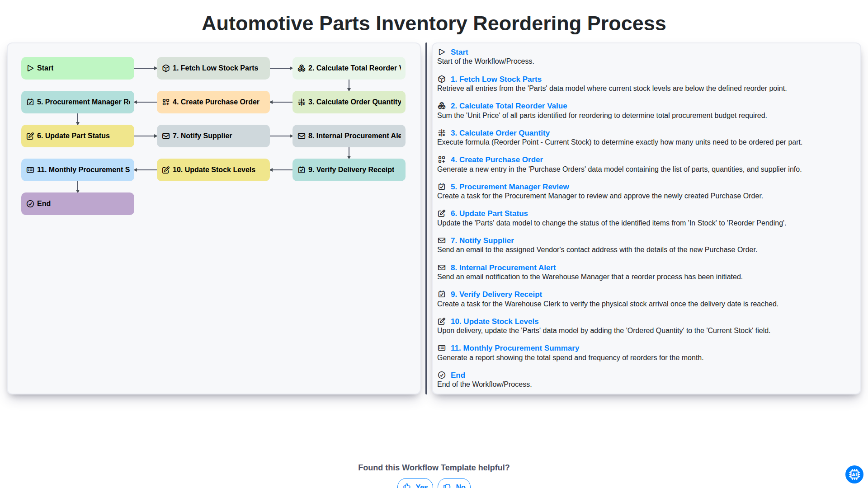
Task: Open the 2. Calculate Total Reorder Value link
Action: click(x=509, y=106)
